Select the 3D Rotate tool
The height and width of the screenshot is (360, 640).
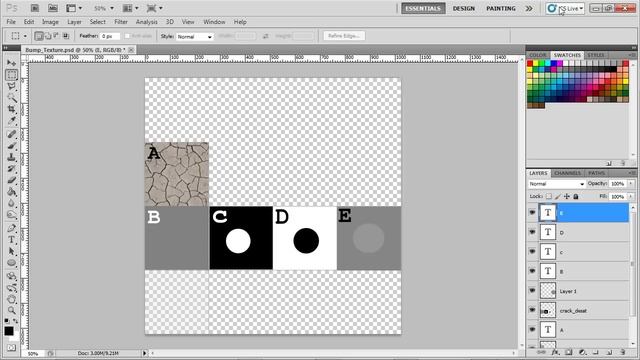(11, 276)
